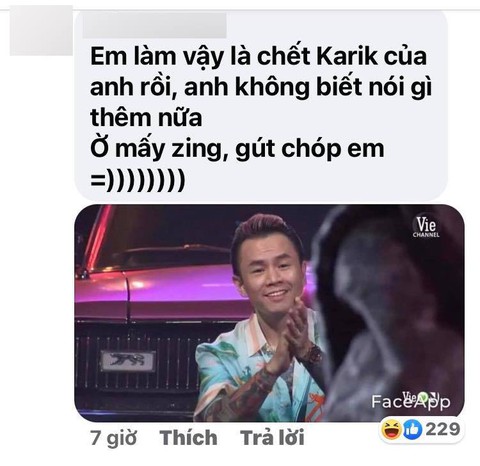Click Trả lời to reply to comment
Image resolution: width=480 pixels, height=466 pixels.
coord(272,437)
